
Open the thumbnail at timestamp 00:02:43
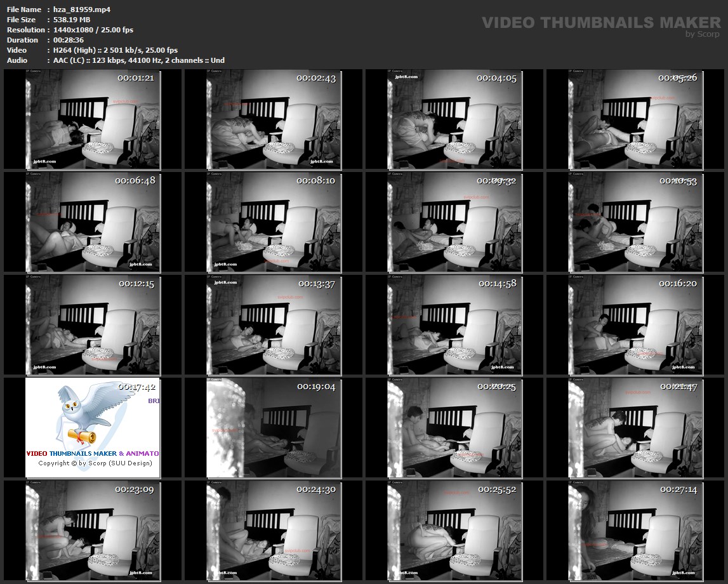pos(274,119)
